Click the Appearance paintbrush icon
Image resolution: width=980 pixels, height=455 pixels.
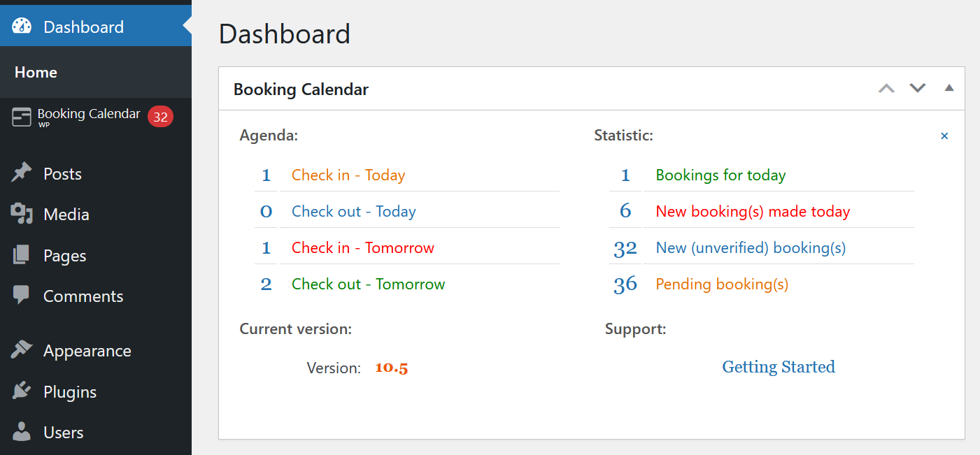tap(22, 350)
